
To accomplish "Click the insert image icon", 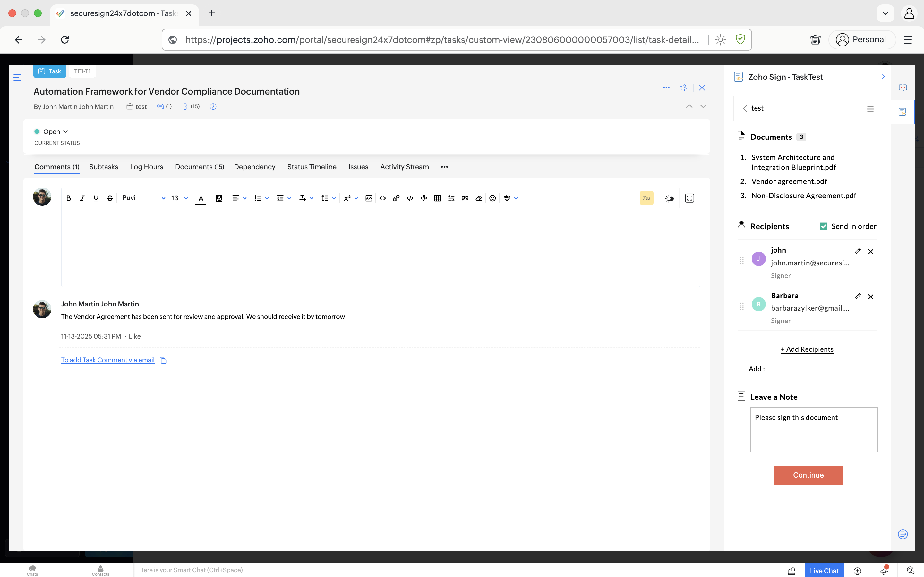I will click(x=369, y=198).
